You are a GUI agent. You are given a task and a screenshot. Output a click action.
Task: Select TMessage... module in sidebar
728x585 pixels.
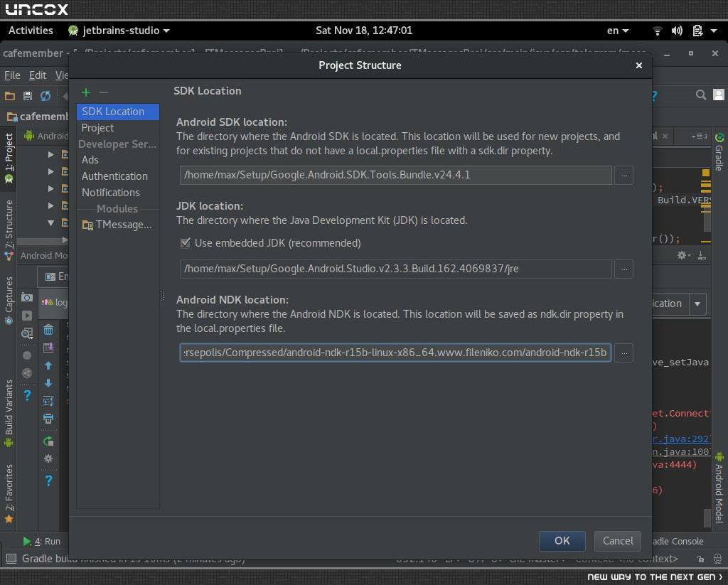(x=118, y=225)
